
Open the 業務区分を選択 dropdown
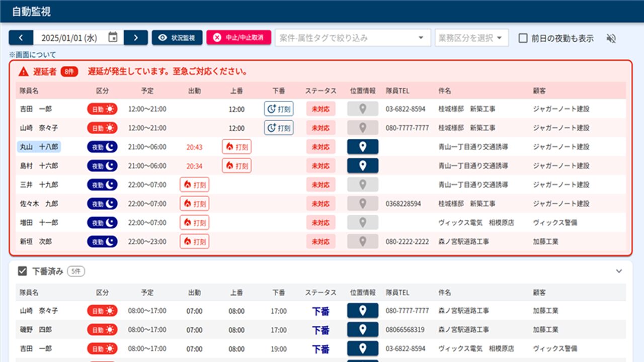pyautogui.click(x=471, y=38)
